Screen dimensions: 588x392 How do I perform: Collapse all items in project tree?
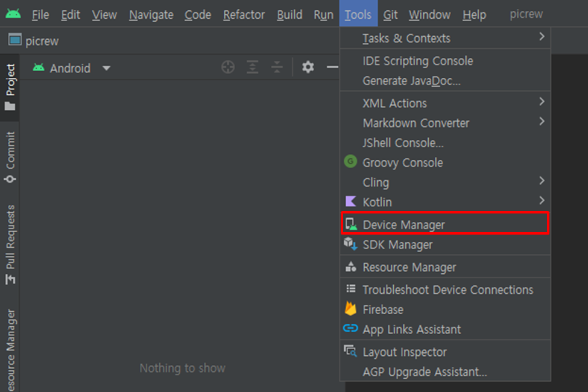[x=277, y=67]
